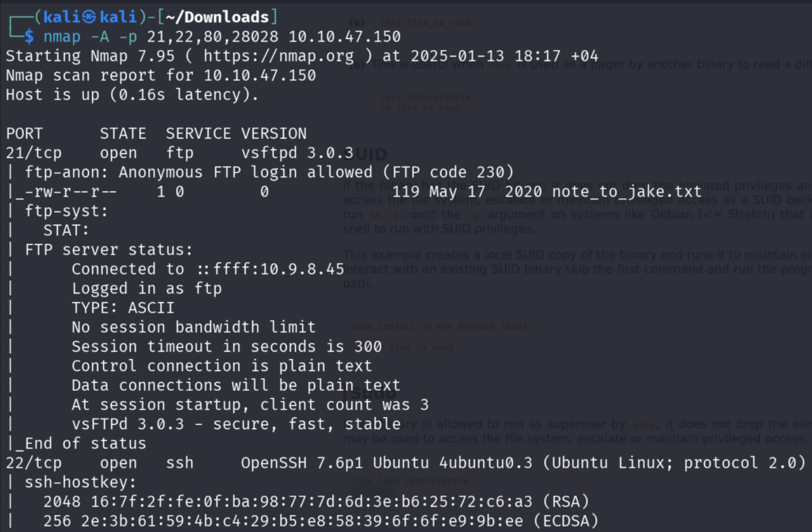Click the PORT column header

click(24, 133)
